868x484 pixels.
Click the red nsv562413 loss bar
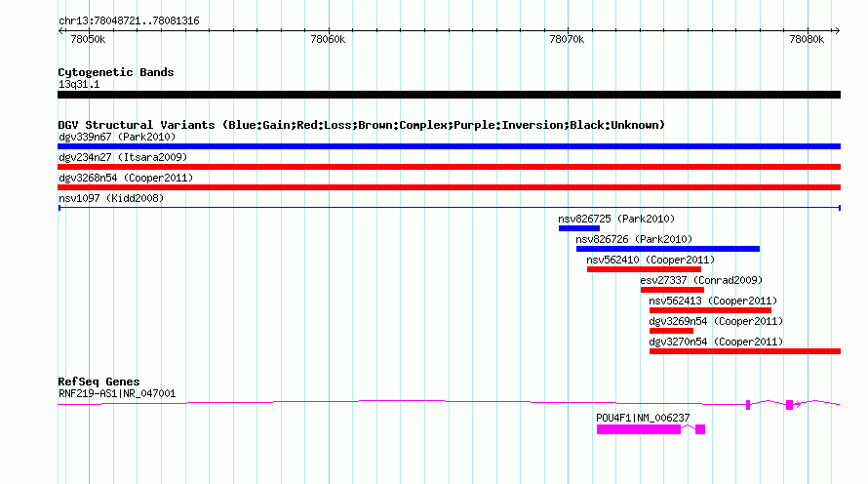pos(710,310)
